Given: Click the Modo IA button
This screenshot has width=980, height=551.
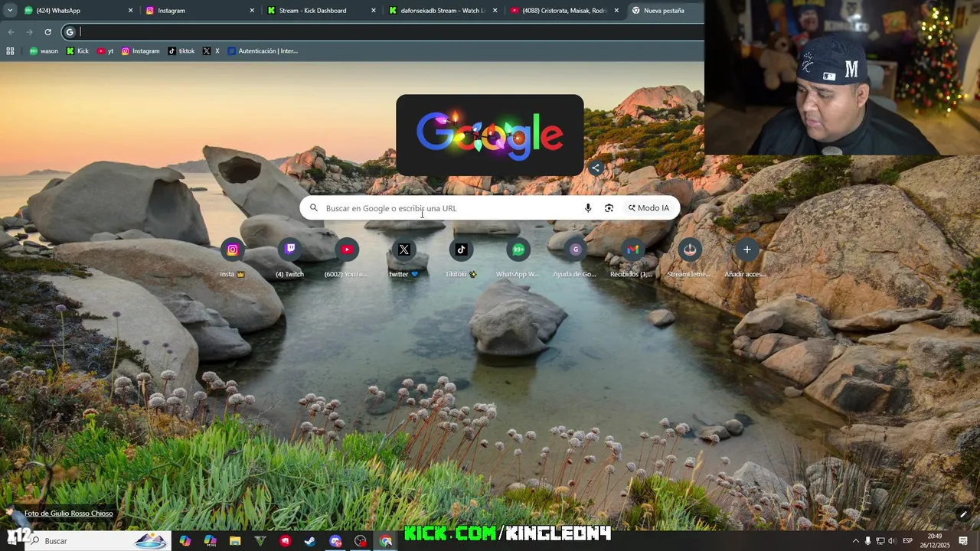Looking at the screenshot, I should click(648, 208).
